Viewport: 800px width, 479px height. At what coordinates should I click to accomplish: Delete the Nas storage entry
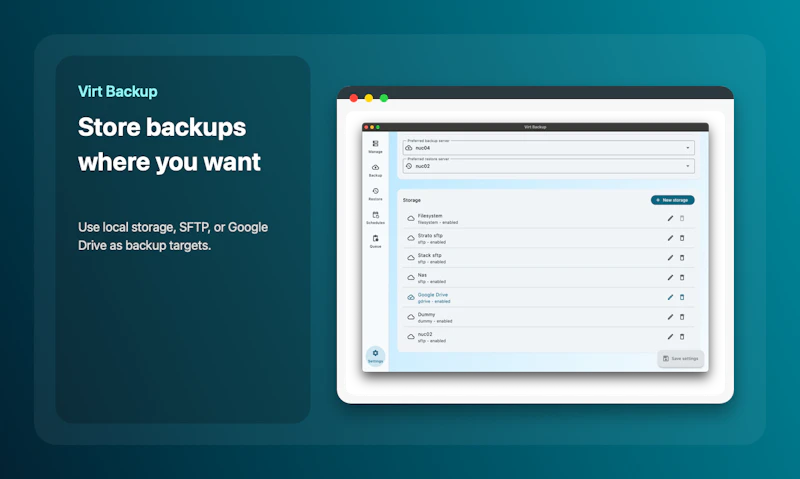(682, 278)
